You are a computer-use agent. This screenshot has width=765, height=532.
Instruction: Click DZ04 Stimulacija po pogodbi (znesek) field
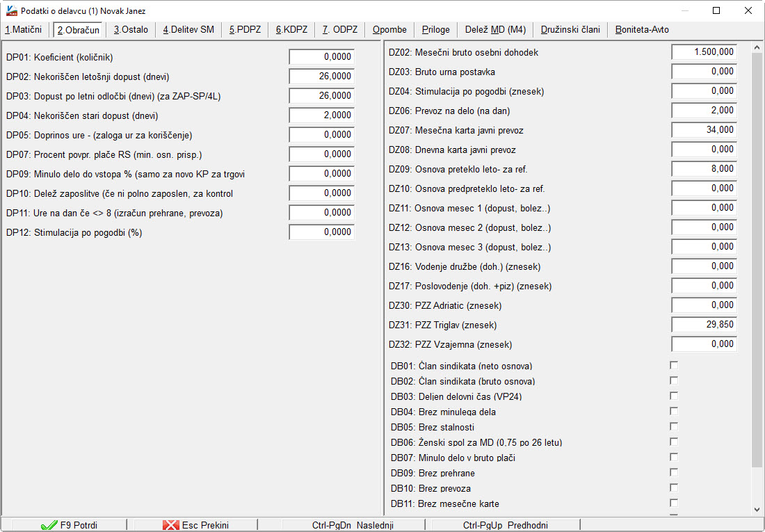704,91
